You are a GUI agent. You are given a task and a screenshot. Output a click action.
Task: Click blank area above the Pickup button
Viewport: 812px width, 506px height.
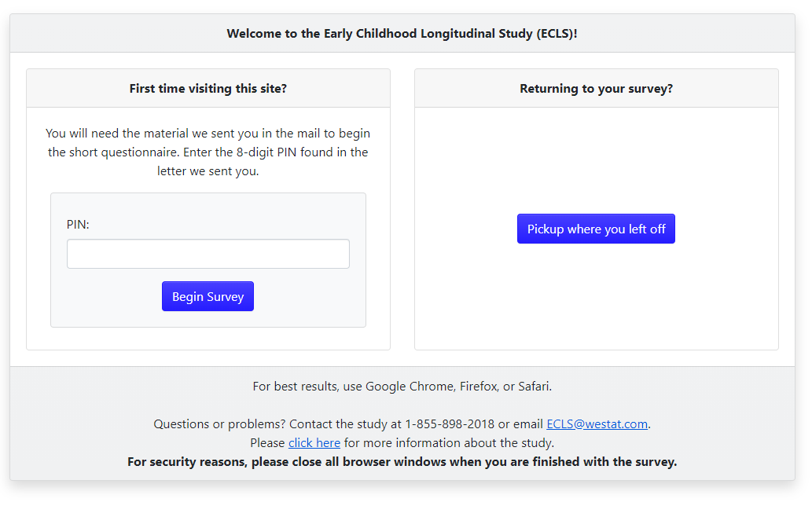pos(596,157)
